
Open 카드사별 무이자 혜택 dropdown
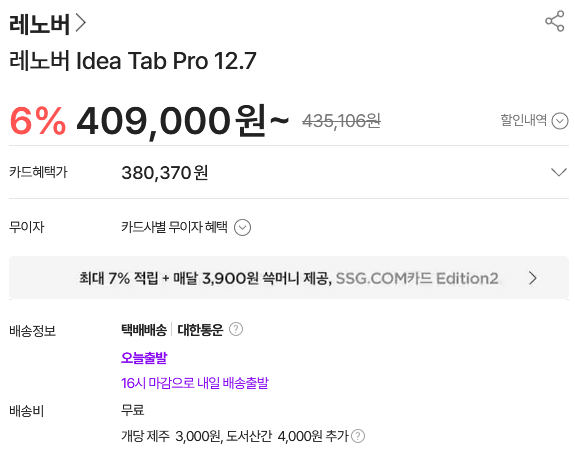coord(186,227)
